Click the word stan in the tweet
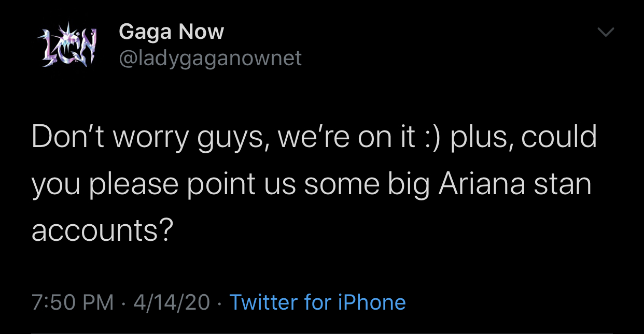 point(564,184)
